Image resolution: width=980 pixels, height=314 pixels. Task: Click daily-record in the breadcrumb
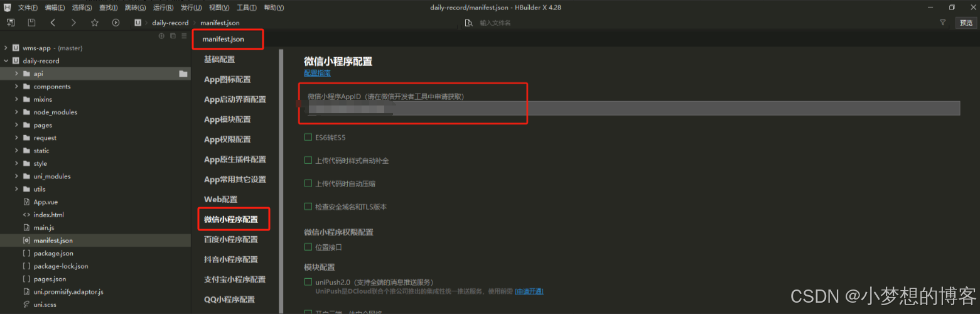170,23
